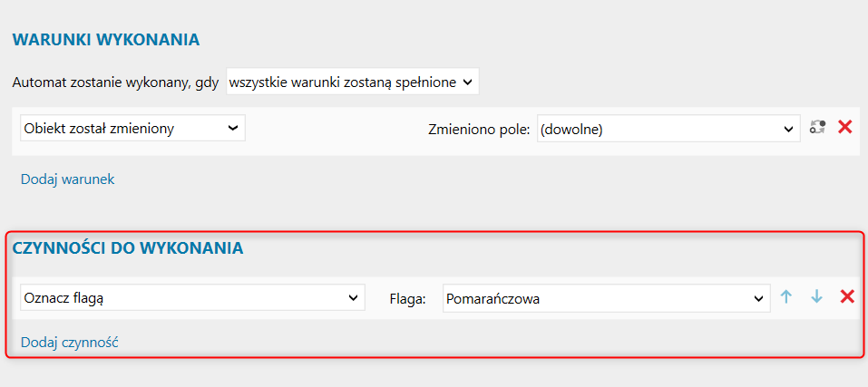Delete the 'Obiekt został zmieniony' condition with red X
868x387 pixels.
tap(844, 128)
